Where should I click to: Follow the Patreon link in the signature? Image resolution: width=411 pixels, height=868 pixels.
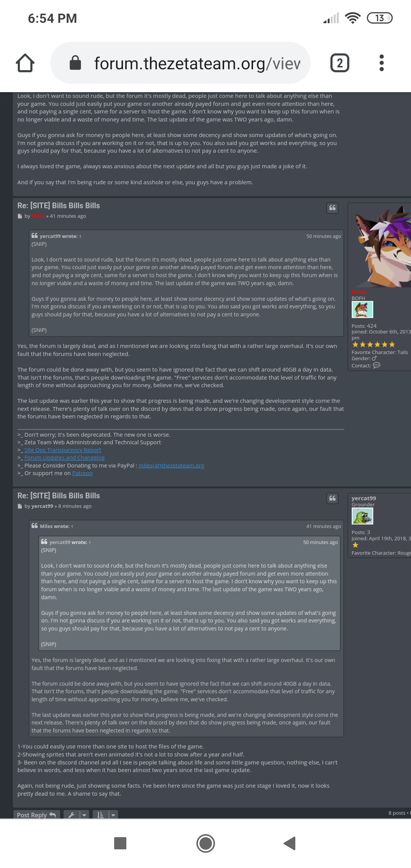pos(82,473)
